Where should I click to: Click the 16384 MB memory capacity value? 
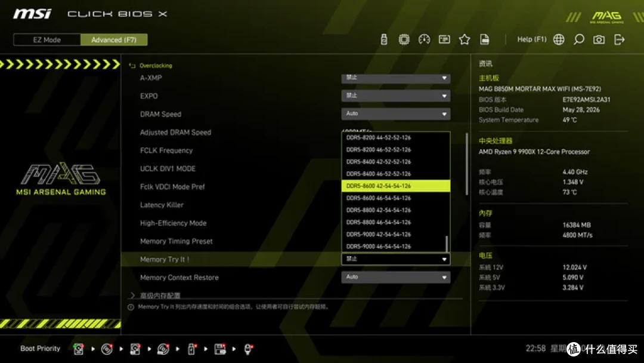577,225
